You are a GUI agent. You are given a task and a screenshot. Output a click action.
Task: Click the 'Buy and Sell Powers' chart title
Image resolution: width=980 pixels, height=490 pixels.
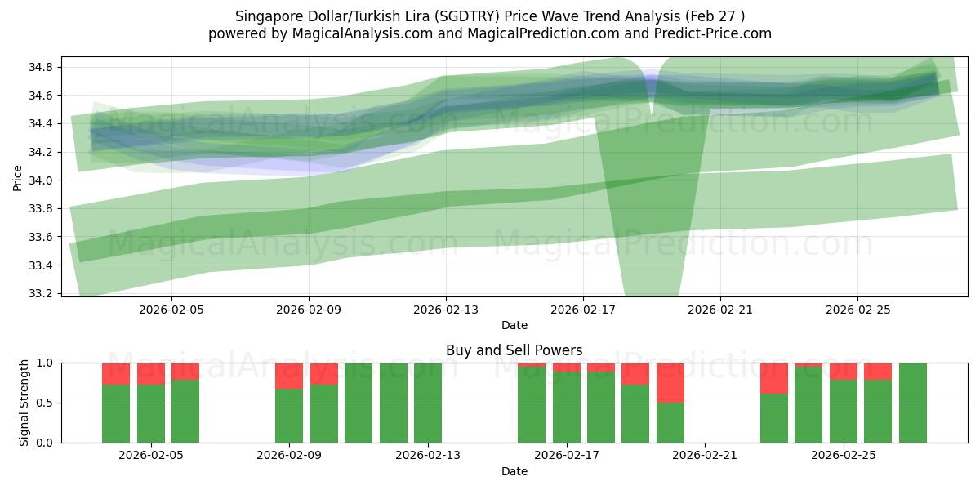coord(514,350)
